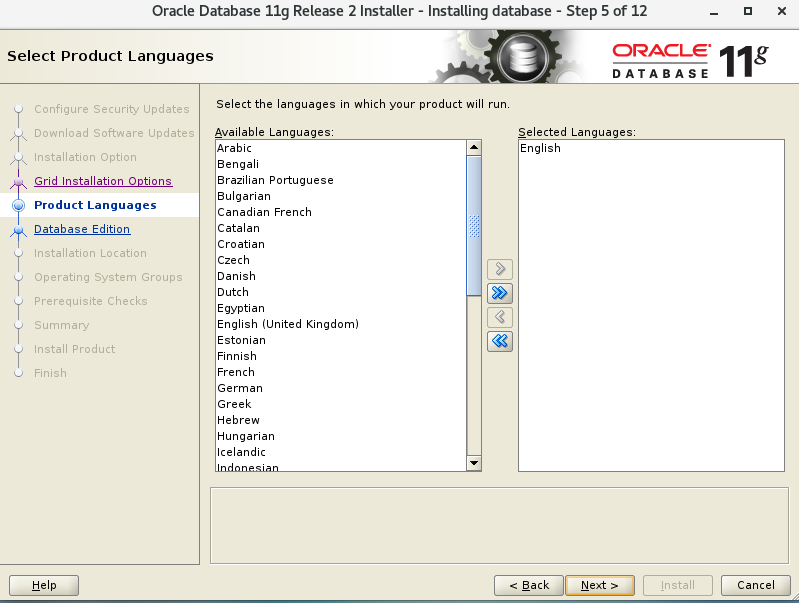The image size is (799, 603).
Task: Select Danish in Available Languages
Action: click(341, 276)
